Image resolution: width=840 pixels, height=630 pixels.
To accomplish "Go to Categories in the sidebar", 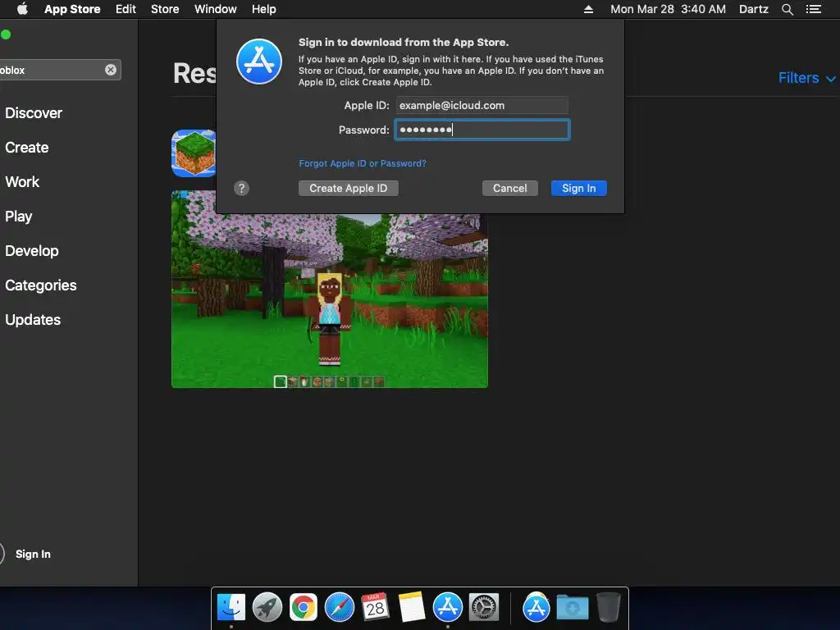I will pyautogui.click(x=41, y=285).
